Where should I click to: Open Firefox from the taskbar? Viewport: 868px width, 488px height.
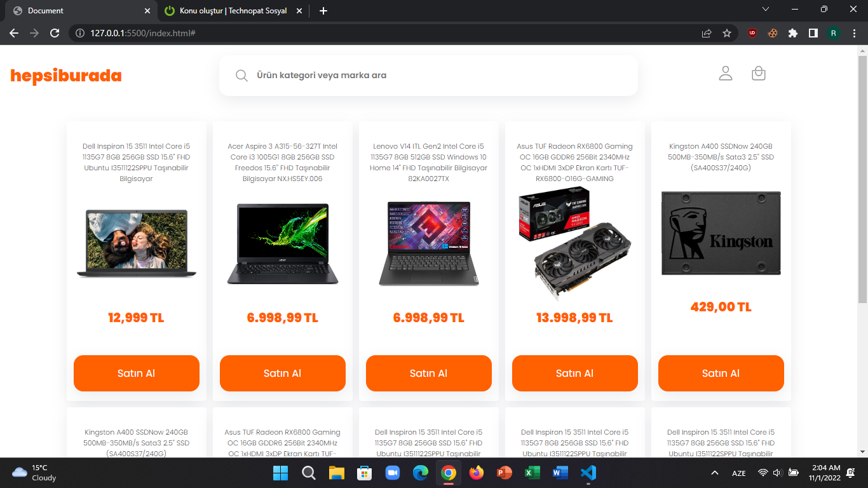[476, 473]
